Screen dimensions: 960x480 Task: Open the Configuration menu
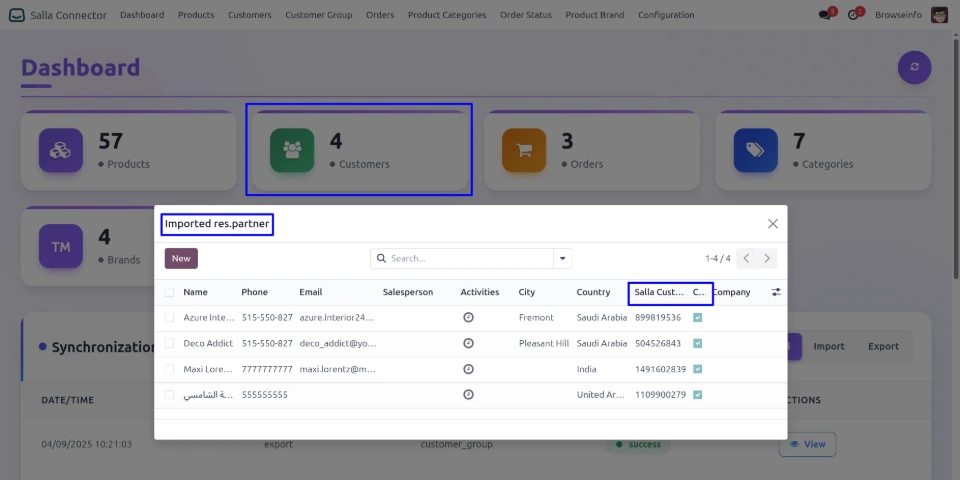coord(665,15)
